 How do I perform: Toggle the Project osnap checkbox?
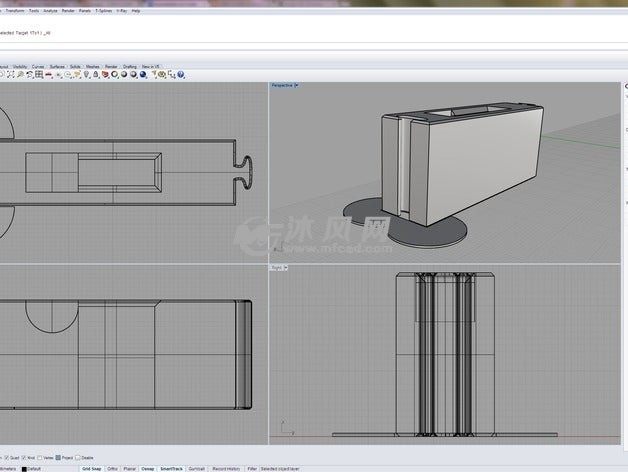point(59,457)
